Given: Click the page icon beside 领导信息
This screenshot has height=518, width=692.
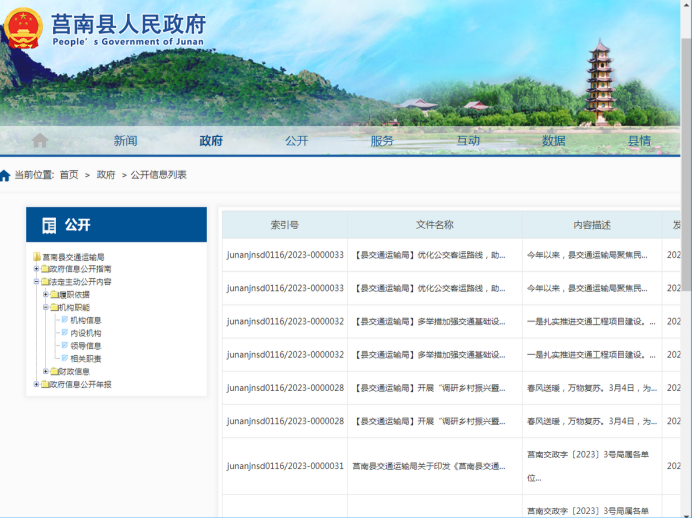Looking at the screenshot, I should pyautogui.click(x=64, y=346).
